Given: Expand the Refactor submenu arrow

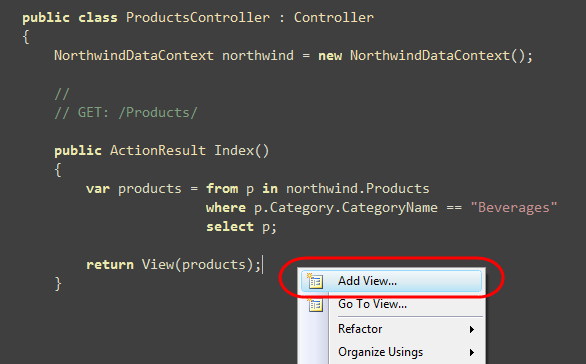Looking at the screenshot, I should click(472, 329).
